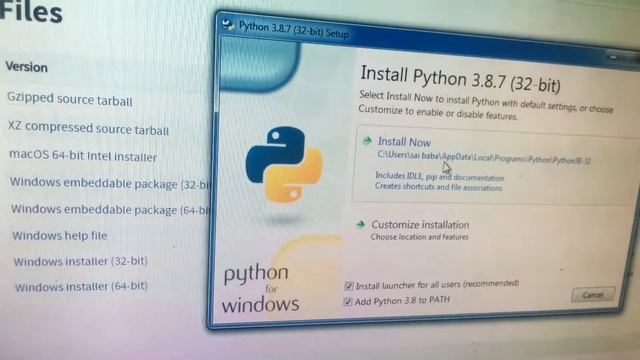The width and height of the screenshot is (640, 360).
Task: Click the 'Install Python 3.8.7 (32-bit)' heading
Action: (460, 79)
